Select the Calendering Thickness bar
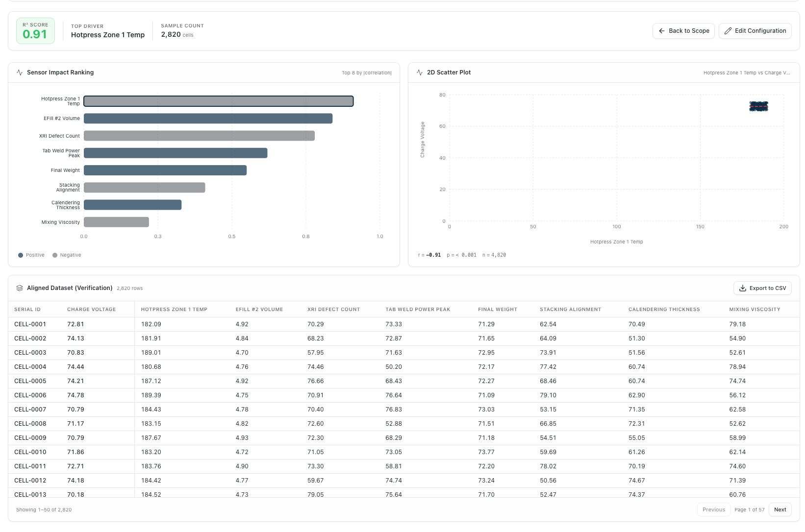The width and height of the screenshot is (805, 532). pos(133,205)
